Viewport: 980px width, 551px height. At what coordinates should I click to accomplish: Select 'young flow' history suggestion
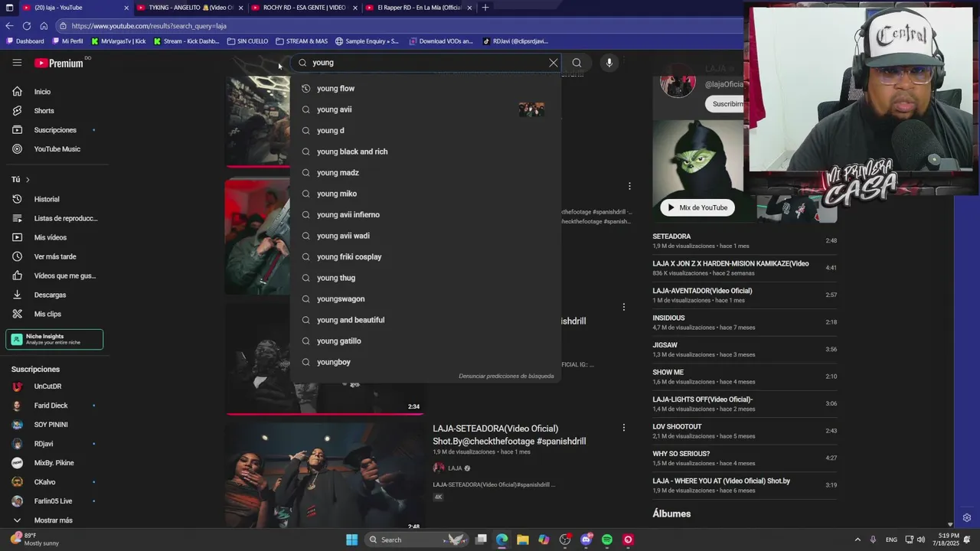tap(425, 89)
